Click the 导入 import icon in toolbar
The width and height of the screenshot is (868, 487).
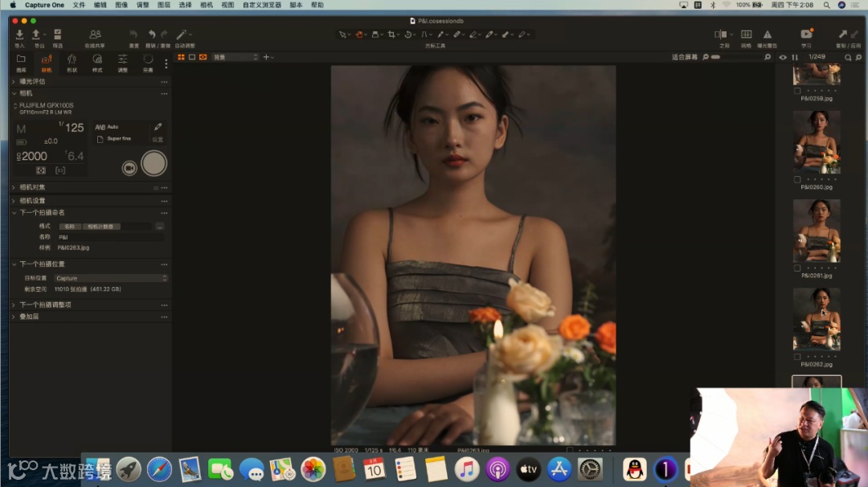pyautogui.click(x=19, y=35)
